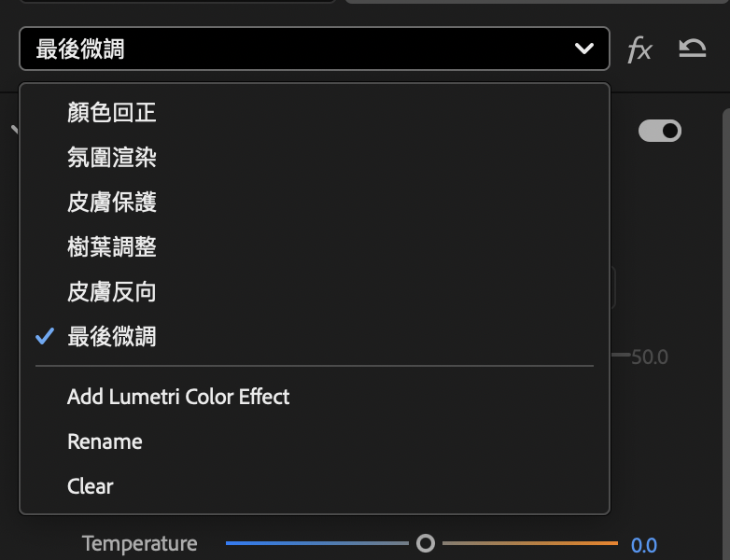730x560 pixels.
Task: Collapse the section using the left-edge arrow
Action: pyautogui.click(x=13, y=131)
